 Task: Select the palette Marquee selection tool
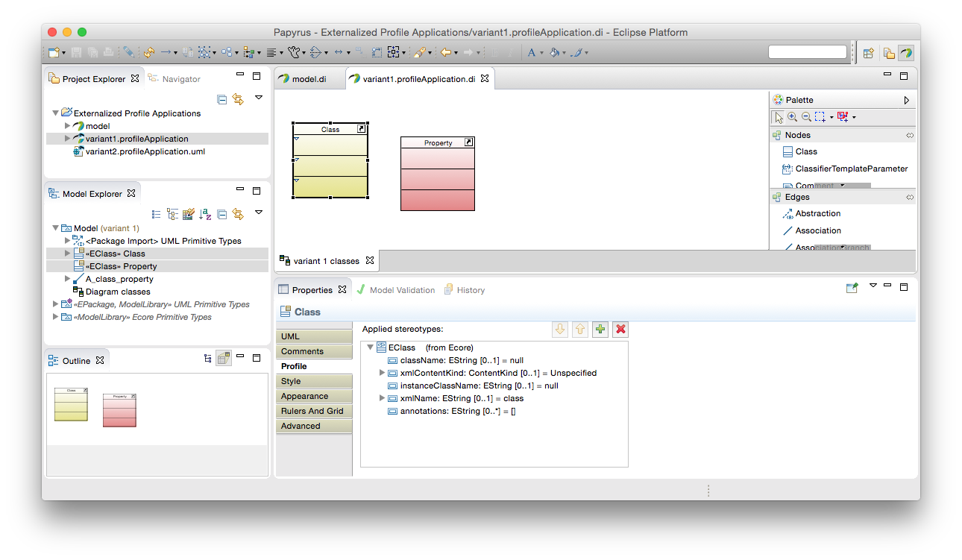820,117
